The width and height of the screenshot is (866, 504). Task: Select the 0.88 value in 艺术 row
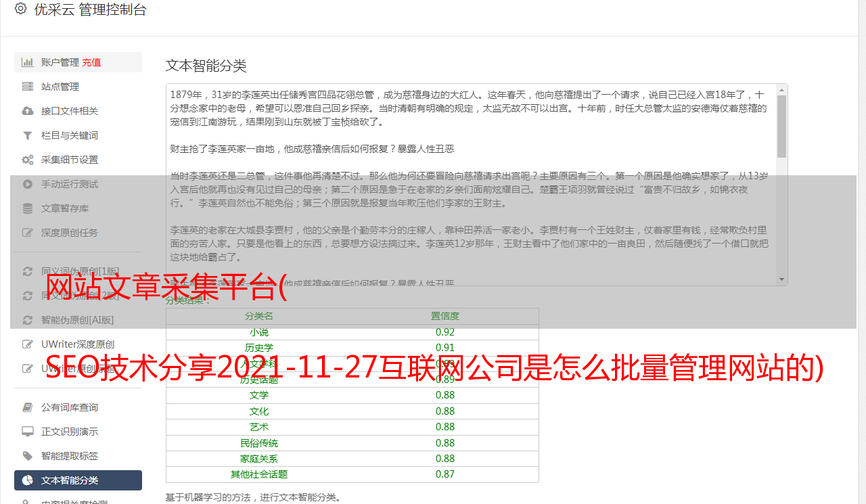445,427
